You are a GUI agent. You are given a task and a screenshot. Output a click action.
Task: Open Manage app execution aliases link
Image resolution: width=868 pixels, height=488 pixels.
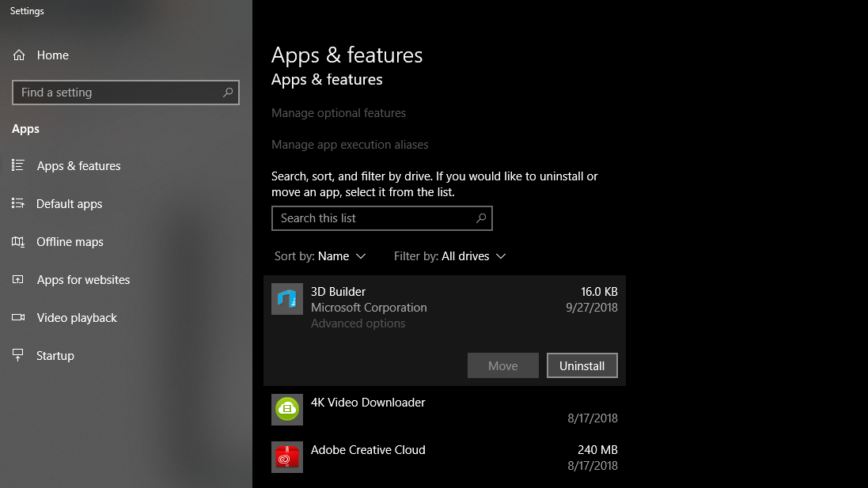coord(350,145)
